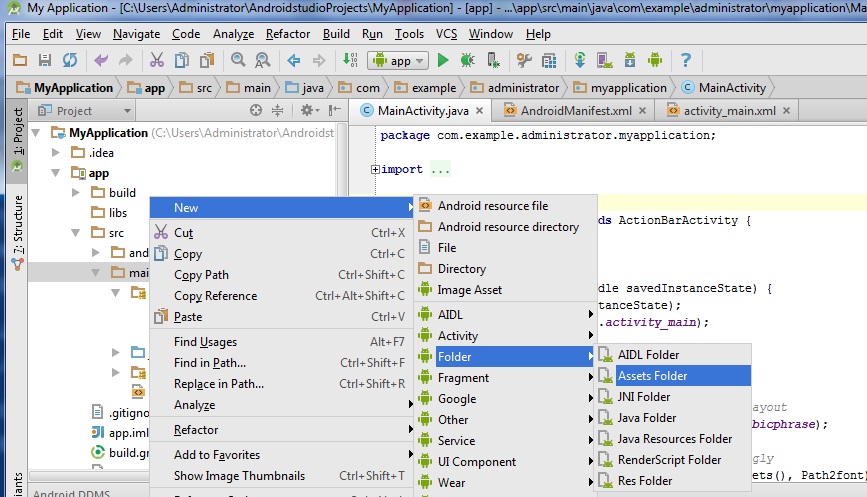Choose Image Asset in the New menu
Viewport: 867px width, 497px height.
[469, 290]
